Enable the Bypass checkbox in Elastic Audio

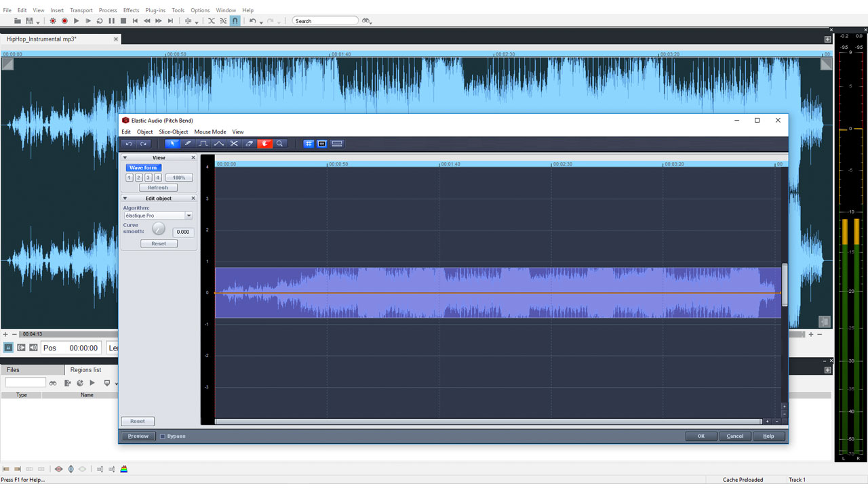[x=164, y=436]
